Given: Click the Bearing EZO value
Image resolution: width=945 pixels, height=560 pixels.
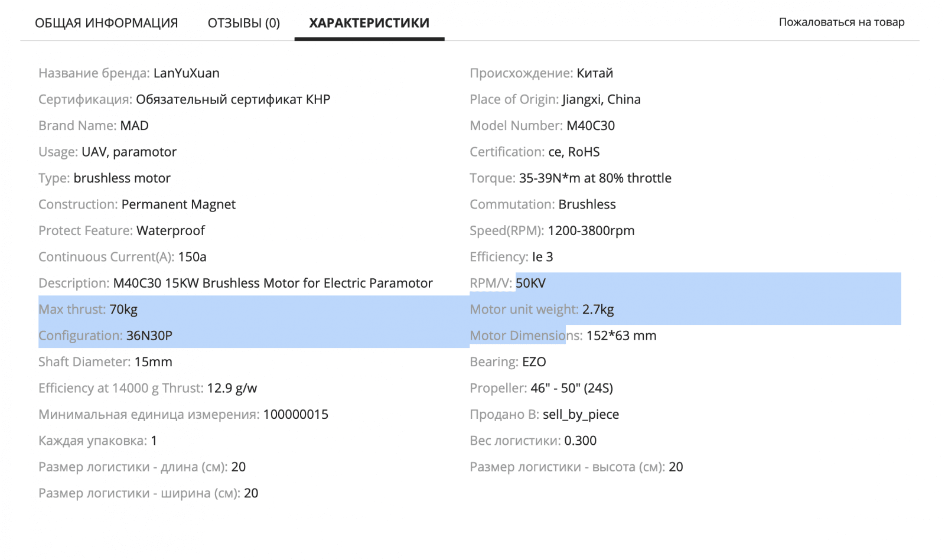Looking at the screenshot, I should (534, 362).
